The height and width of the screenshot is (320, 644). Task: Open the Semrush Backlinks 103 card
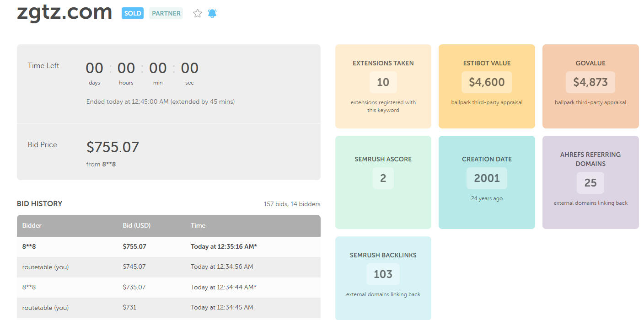383,277
